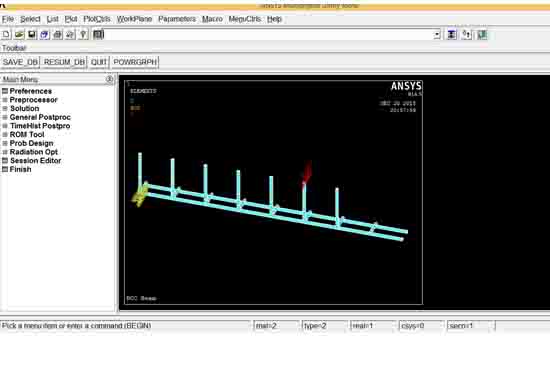Screen dimensions: 550x370
Task: Expand the Solution tree node
Action: 5,109
